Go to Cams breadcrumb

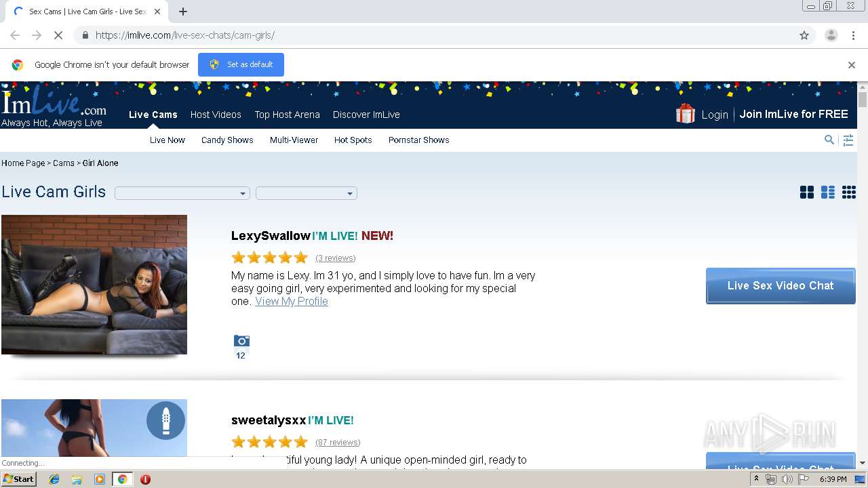click(x=64, y=163)
